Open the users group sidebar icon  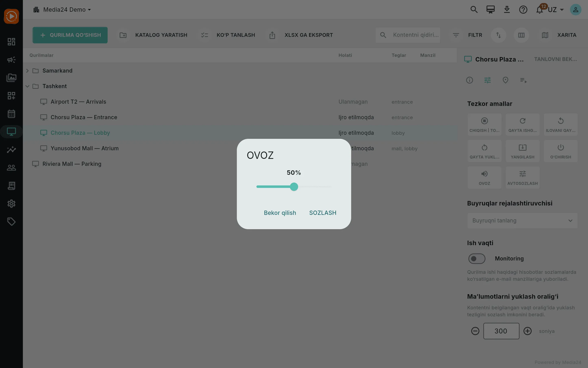(11, 167)
